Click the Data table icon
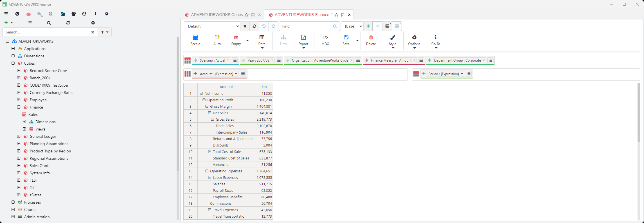This screenshot has width=644, height=223. pyautogui.click(x=262, y=37)
